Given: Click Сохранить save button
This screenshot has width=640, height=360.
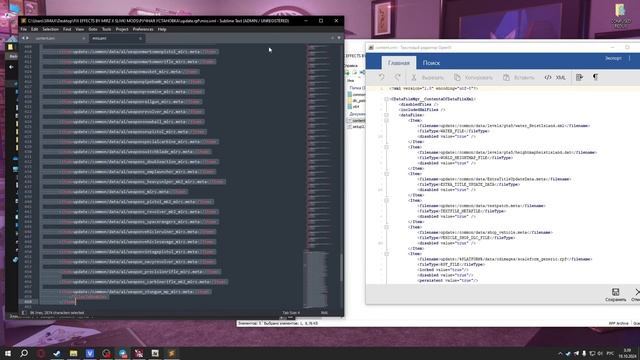Looking at the screenshot, I should [x=615, y=295].
